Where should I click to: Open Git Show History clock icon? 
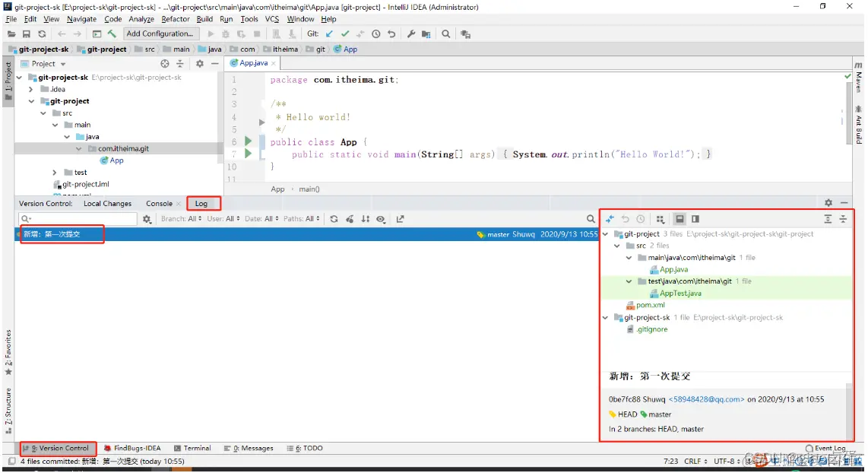point(376,33)
